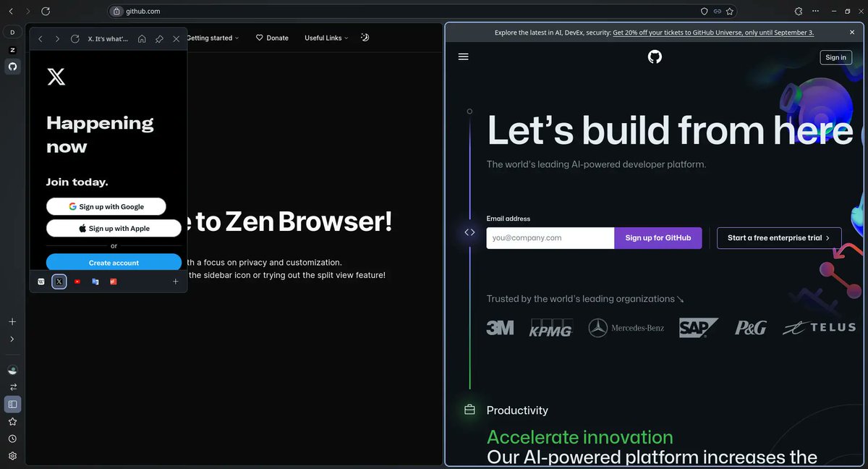The width and height of the screenshot is (868, 469).
Task: Open tracking protection shield in address bar
Action: point(705,12)
